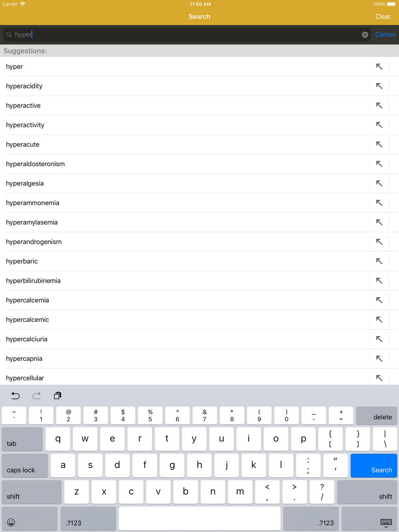Viewport: 399px width, 532px height.
Task: Tap the clear text icon in search field
Action: click(365, 35)
